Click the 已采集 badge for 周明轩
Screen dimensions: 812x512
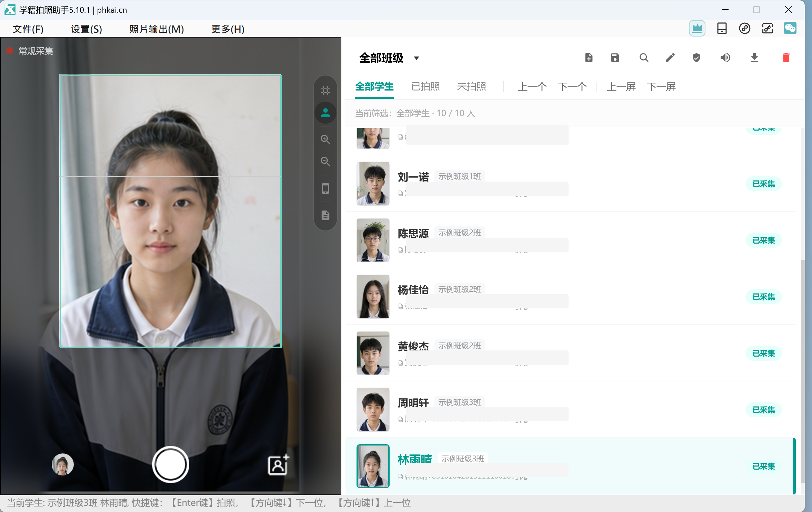(763, 410)
